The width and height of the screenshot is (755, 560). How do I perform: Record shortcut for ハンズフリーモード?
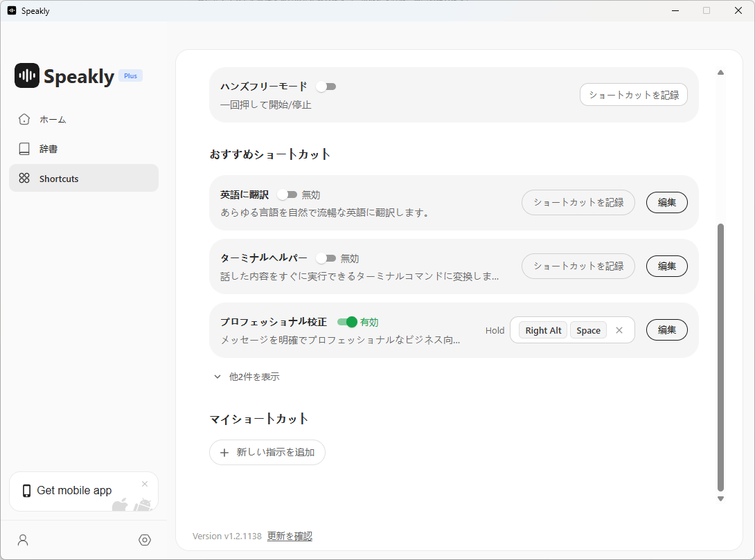click(x=633, y=95)
